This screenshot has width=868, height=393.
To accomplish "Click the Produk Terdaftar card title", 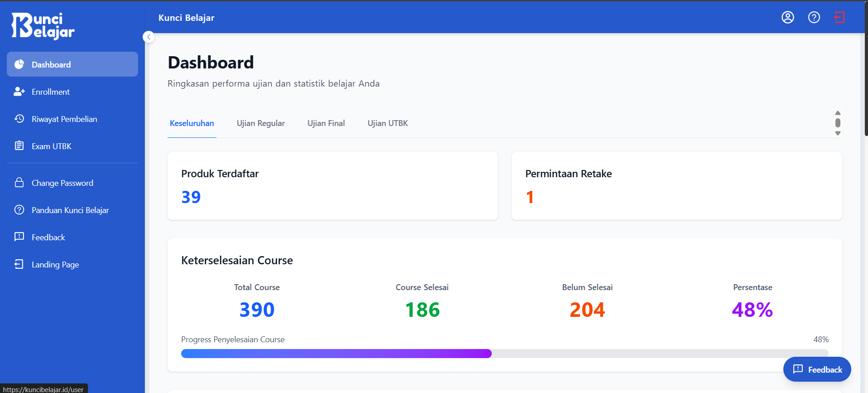I will 220,174.
